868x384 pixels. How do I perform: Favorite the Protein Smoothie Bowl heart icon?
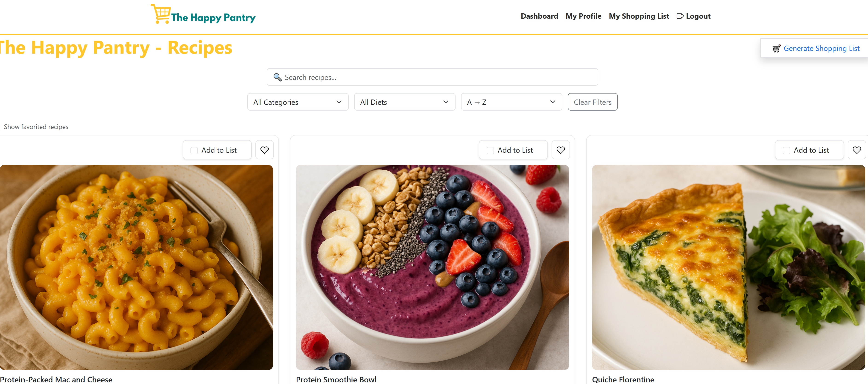click(561, 150)
